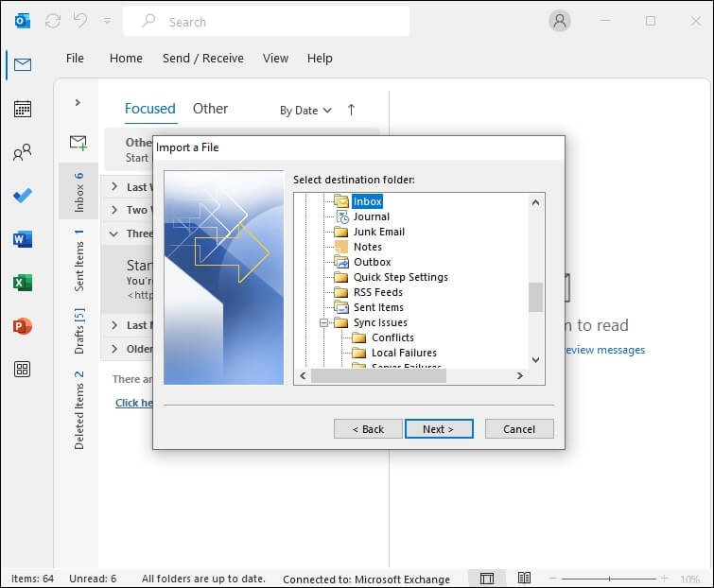The image size is (714, 588).
Task: Open the Inbox vertical folder tab
Action: 78,192
